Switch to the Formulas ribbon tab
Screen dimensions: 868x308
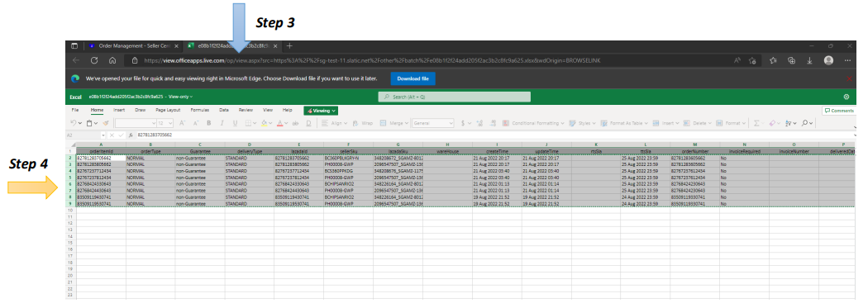coord(200,111)
